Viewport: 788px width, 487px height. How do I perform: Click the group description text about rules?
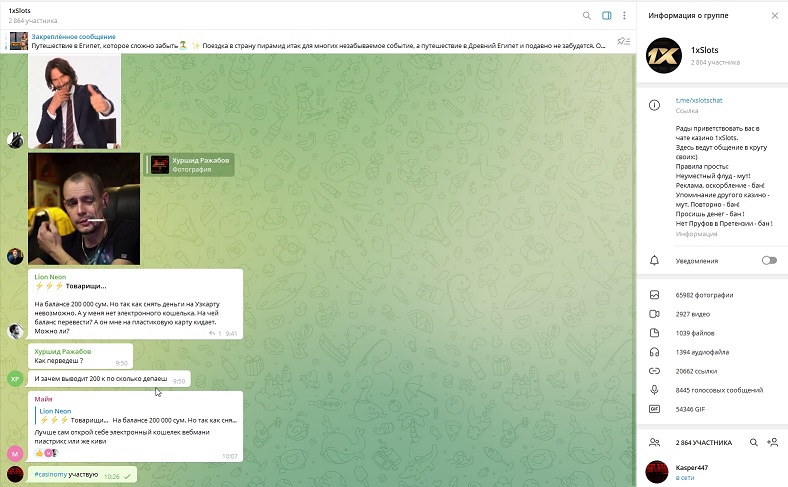click(724, 176)
